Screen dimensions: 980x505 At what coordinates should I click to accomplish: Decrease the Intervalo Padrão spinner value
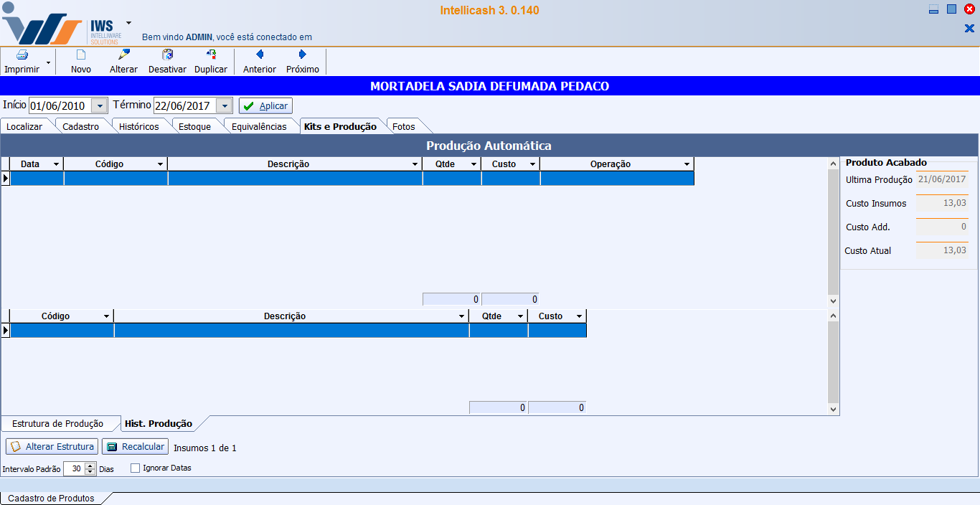point(90,472)
